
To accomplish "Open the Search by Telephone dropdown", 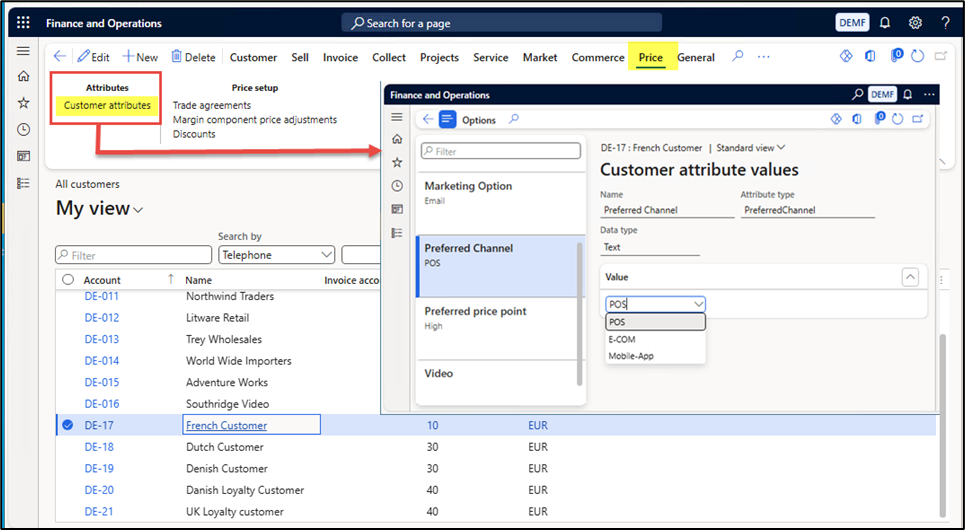I will [276, 255].
